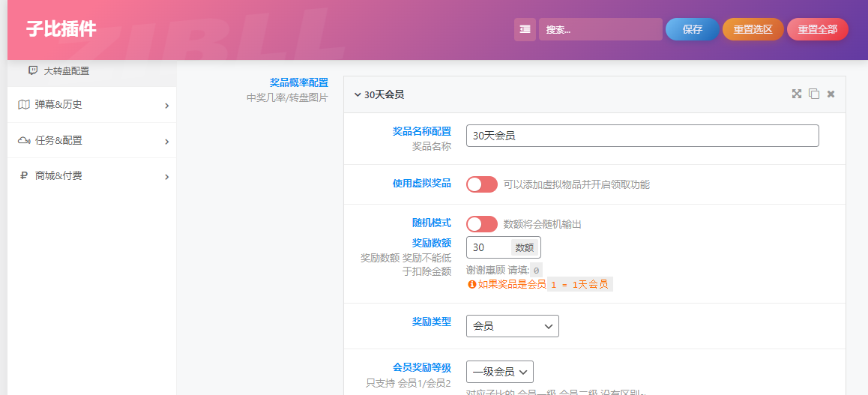The width and height of the screenshot is (868, 395).
Task: Expand the 弹幕&历史 sidebar arrow
Action: click(166, 106)
